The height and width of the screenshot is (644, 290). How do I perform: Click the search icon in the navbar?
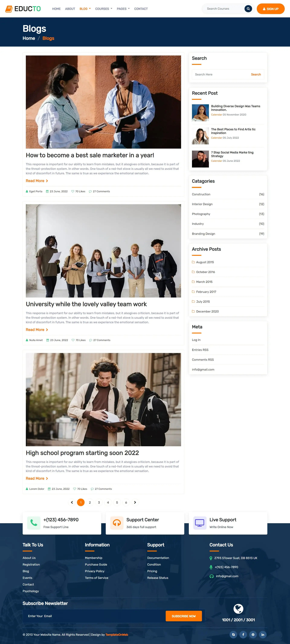click(248, 8)
